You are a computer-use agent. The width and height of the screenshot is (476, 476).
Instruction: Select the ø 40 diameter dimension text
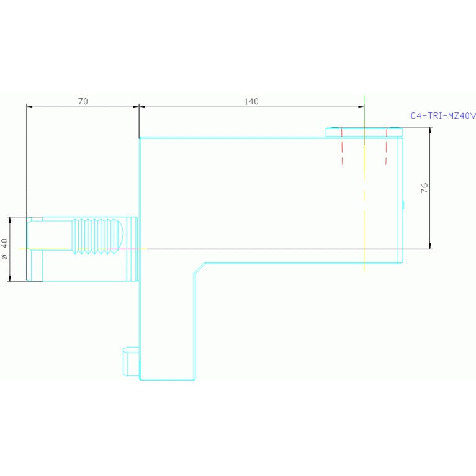click(5, 249)
